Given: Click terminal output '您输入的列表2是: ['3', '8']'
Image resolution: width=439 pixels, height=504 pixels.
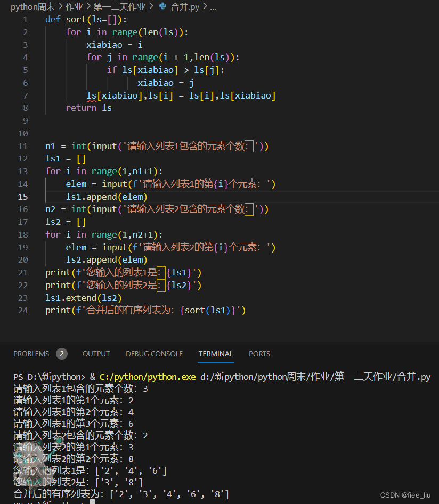Looking at the screenshot, I should (x=78, y=483).
